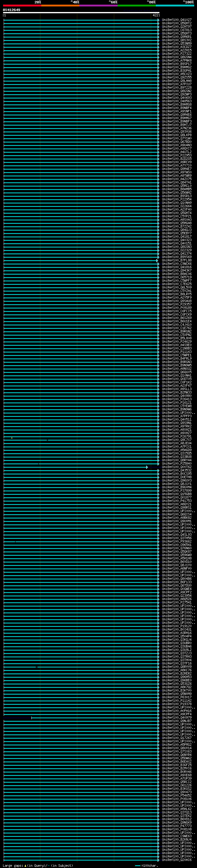
Task: Select hit label UniRef100_A2ZH15
Action: coord(177,50)
